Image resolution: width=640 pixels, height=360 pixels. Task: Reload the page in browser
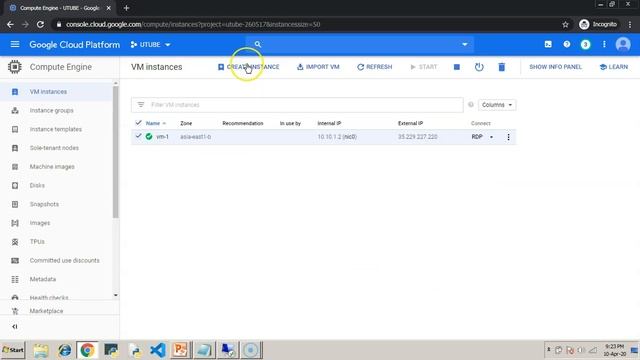tap(40, 24)
